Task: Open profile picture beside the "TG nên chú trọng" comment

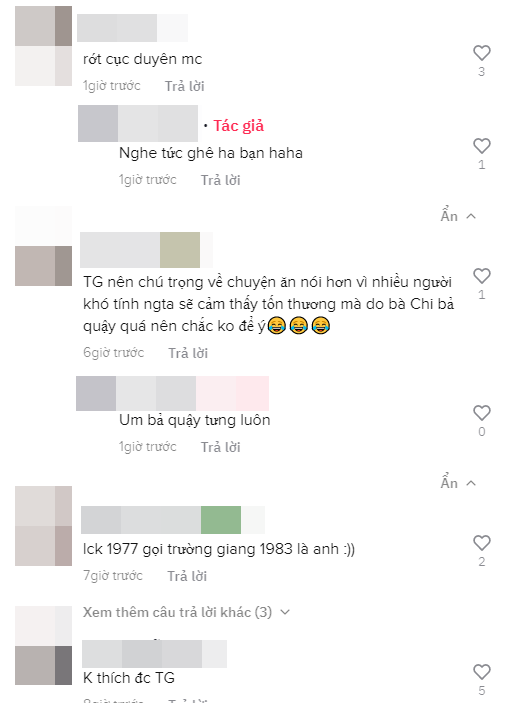Action: click(43, 246)
